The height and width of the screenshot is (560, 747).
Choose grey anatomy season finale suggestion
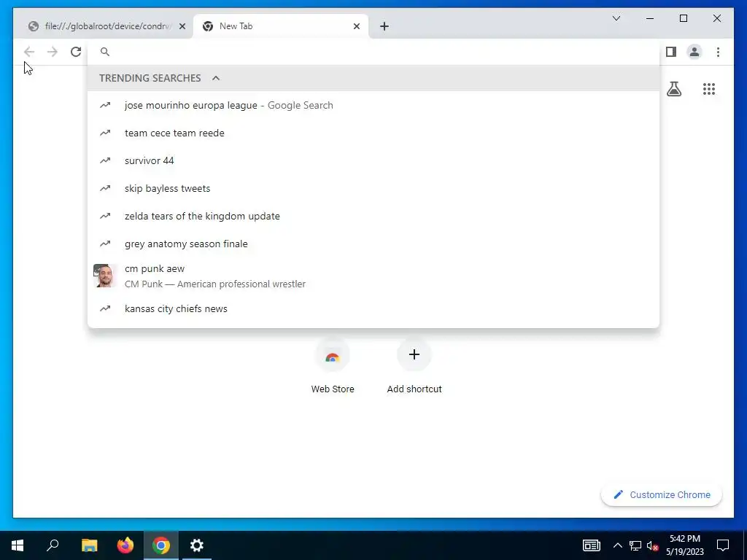[x=373, y=244]
